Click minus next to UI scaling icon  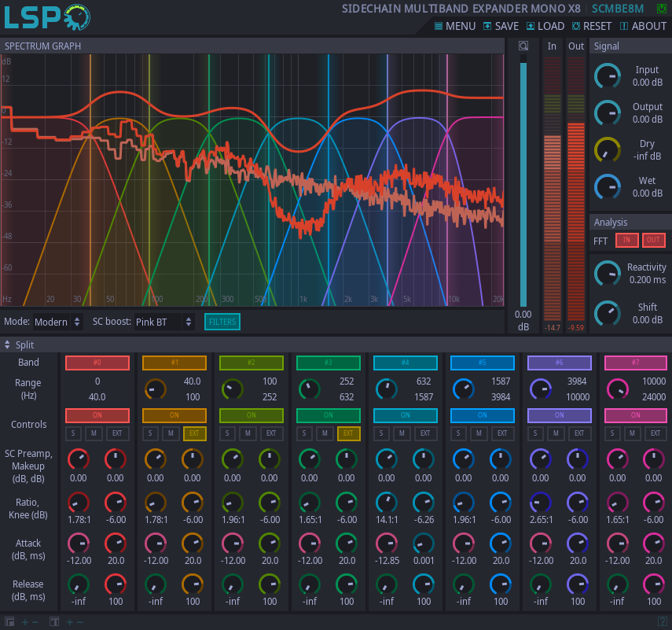pos(35,622)
